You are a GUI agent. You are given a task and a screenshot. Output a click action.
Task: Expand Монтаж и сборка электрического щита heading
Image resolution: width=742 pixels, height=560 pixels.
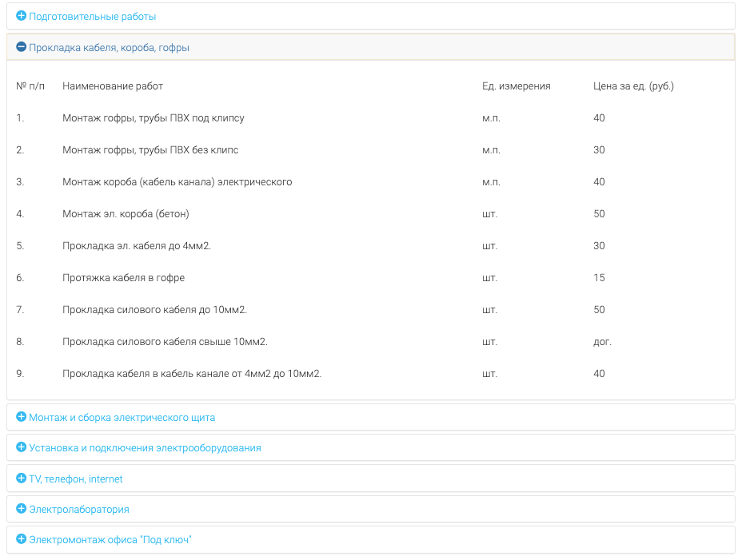tap(122, 418)
